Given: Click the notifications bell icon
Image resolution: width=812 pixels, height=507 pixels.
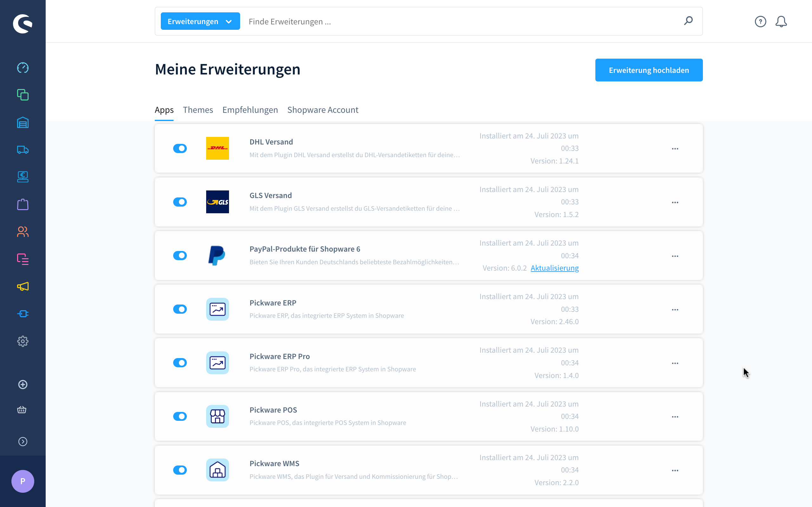Looking at the screenshot, I should pos(781,22).
